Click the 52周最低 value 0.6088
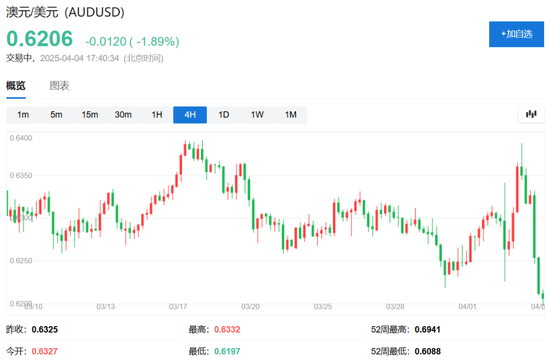 (427, 351)
